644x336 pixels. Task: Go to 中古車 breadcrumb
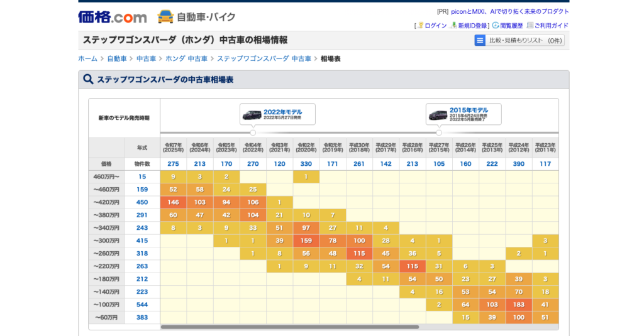[146, 58]
